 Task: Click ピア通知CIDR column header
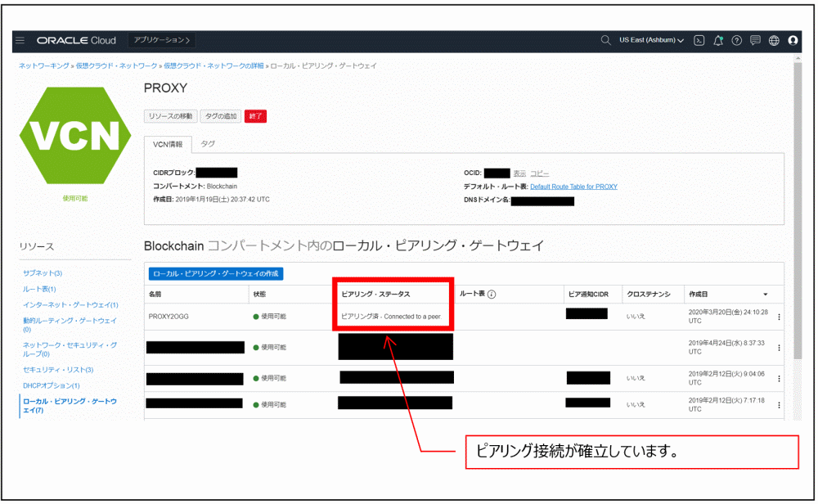click(588, 295)
